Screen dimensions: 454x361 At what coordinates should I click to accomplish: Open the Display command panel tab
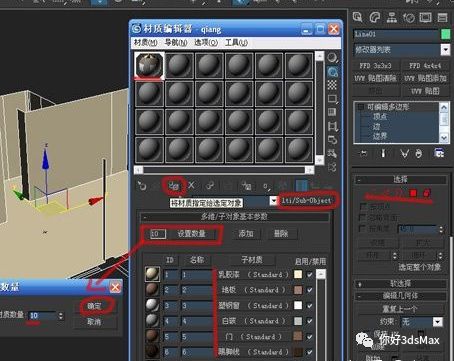pyautogui.click(x=426, y=17)
